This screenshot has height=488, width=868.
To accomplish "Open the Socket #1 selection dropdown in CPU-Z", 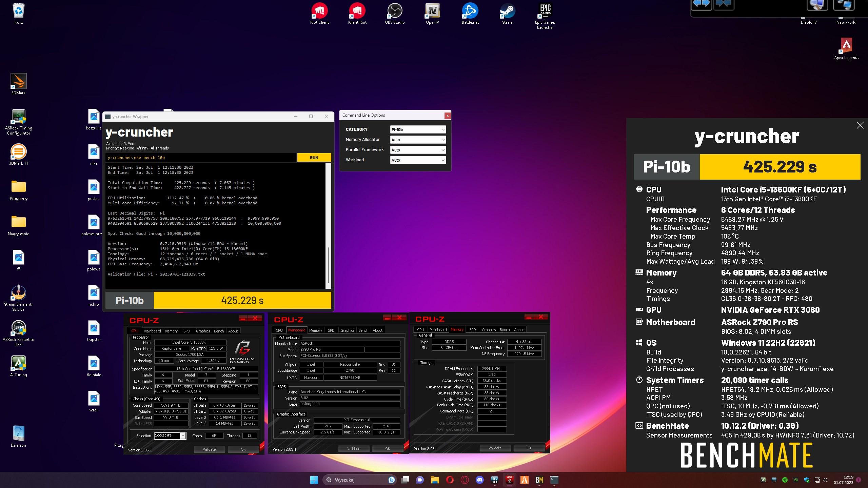I will tap(170, 435).
